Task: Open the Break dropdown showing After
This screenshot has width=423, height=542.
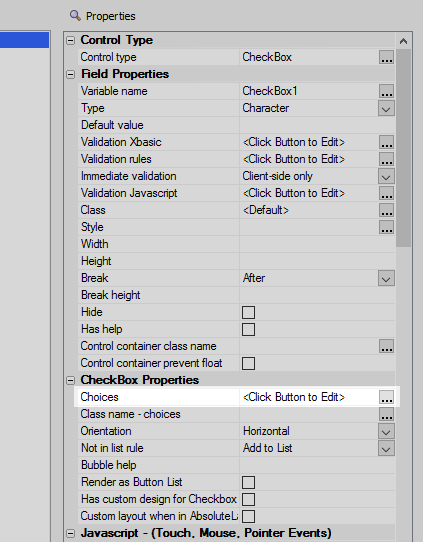Action: [386, 278]
